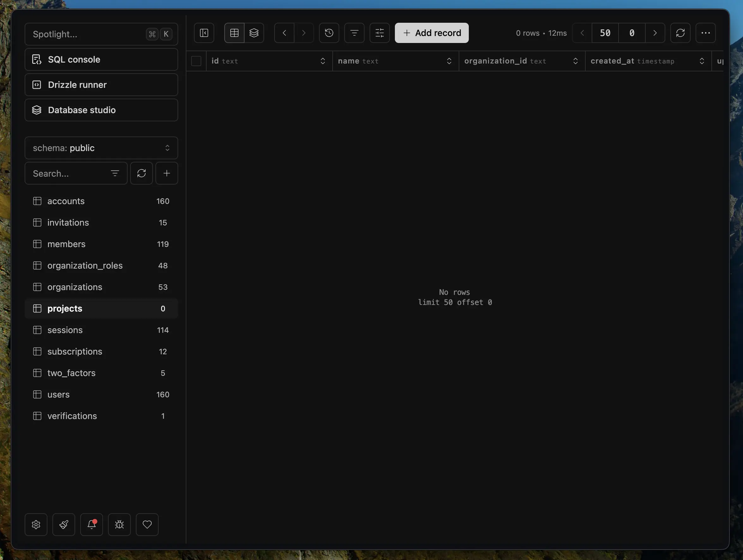Go forward in navigation history
This screenshot has width=743, height=560.
[x=304, y=33]
